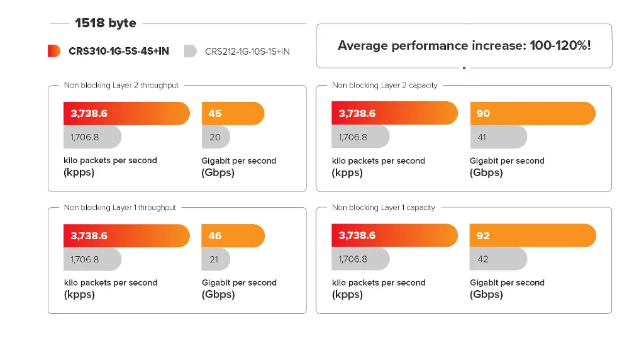Click the gray 21 Gbps bar
Viewport: 644px width, 360px height.
pos(216,259)
